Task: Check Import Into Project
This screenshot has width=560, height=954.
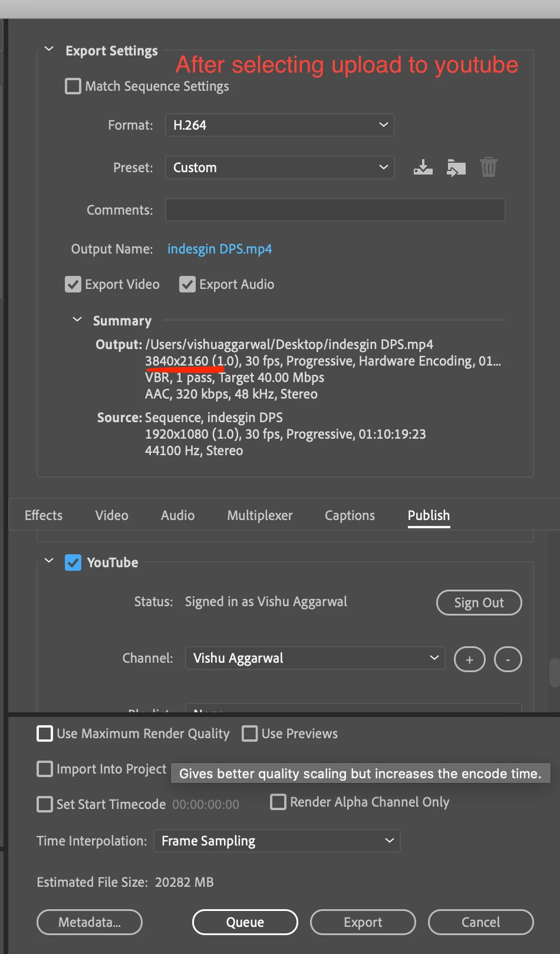Action: (45, 769)
